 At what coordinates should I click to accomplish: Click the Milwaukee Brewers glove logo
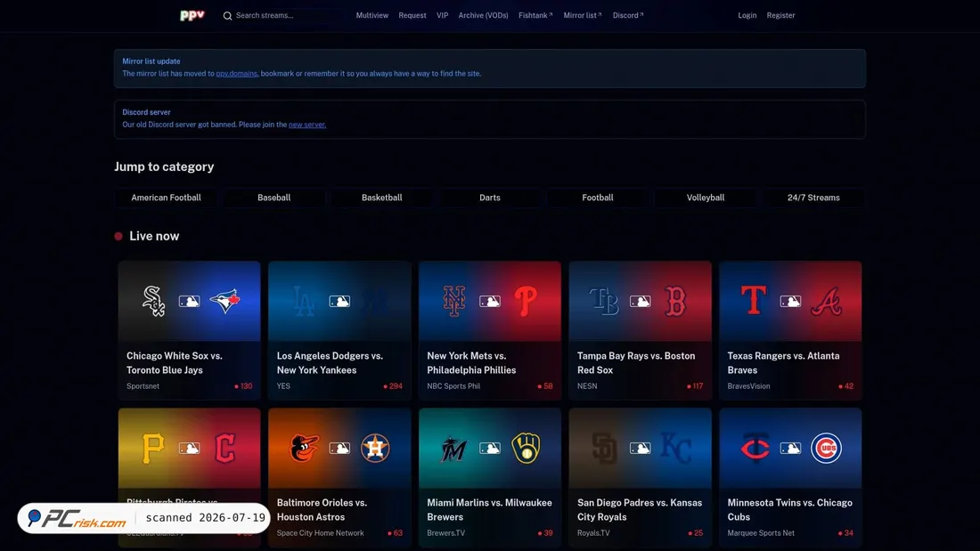526,448
